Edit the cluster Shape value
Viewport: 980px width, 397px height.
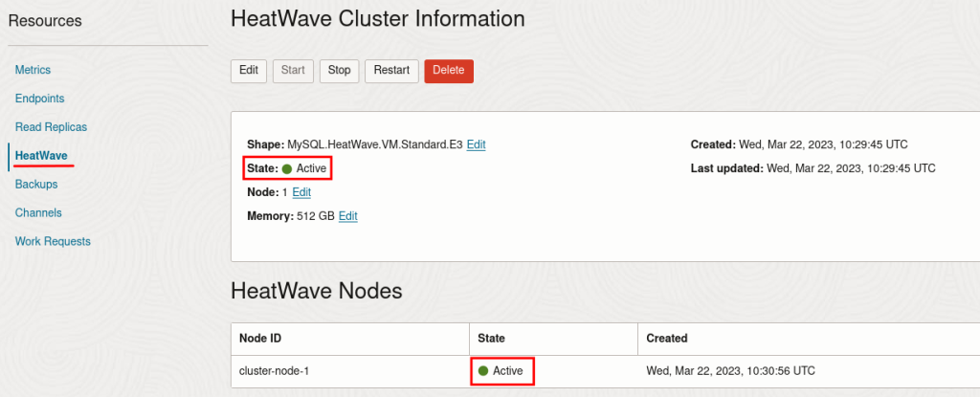(x=477, y=144)
